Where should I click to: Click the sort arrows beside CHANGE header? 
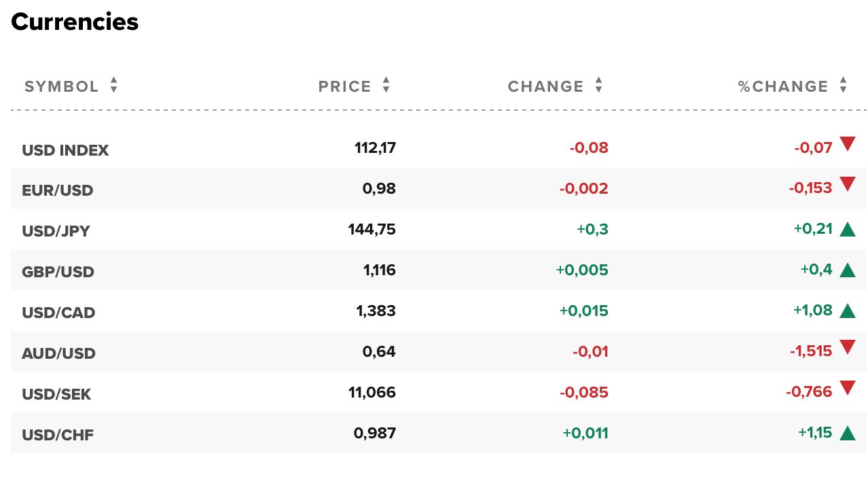(598, 85)
